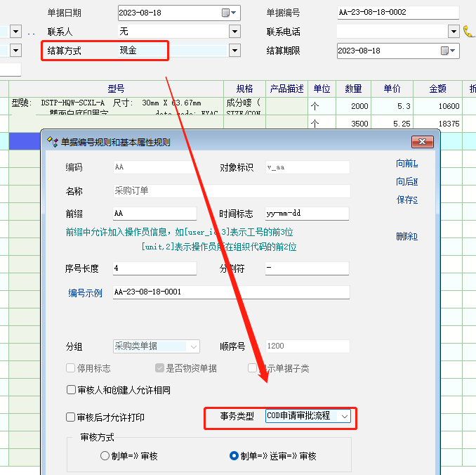This screenshot has height=475, width=476.
Task: Open the 联系电话 dropdown
Action: 454,32
